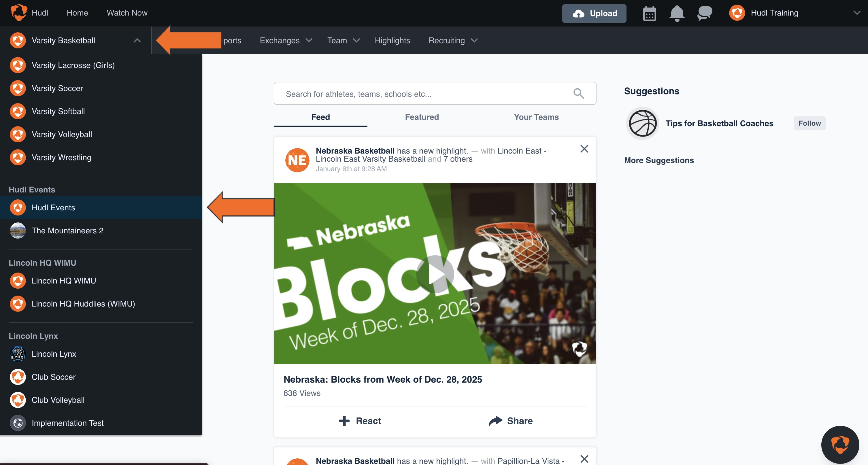Share the Nebraska Blocks post
868x465 pixels.
pos(510,421)
